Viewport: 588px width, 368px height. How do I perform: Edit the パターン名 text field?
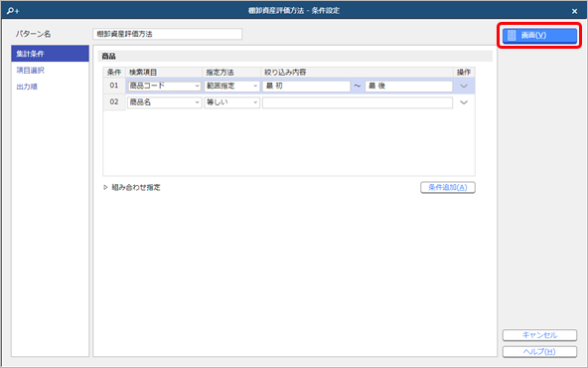click(167, 34)
